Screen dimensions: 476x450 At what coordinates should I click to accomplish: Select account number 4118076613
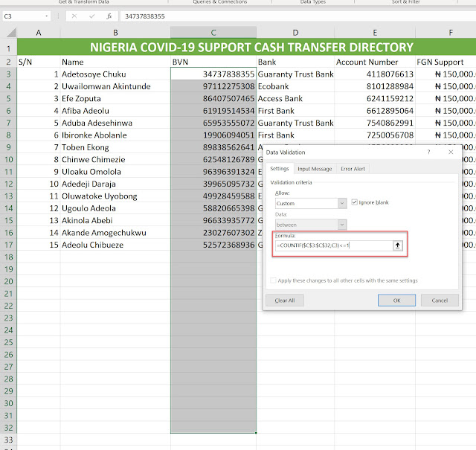click(x=375, y=74)
